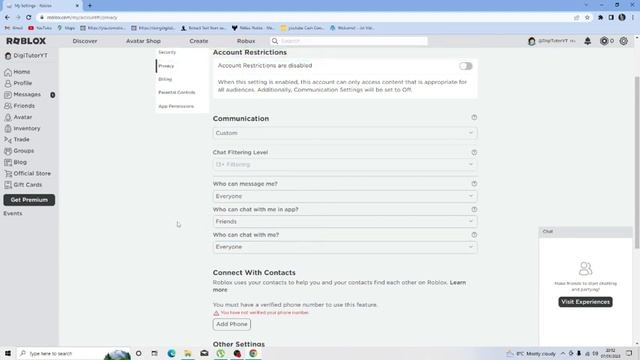
Task: Open Avatar Shop in the top navigation
Action: pyautogui.click(x=143, y=41)
